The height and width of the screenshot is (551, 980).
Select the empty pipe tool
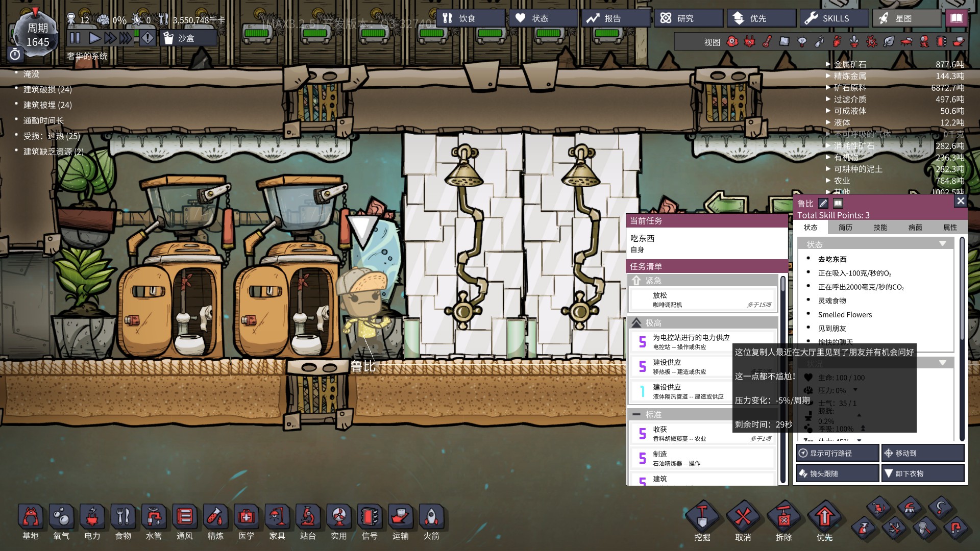point(955,528)
